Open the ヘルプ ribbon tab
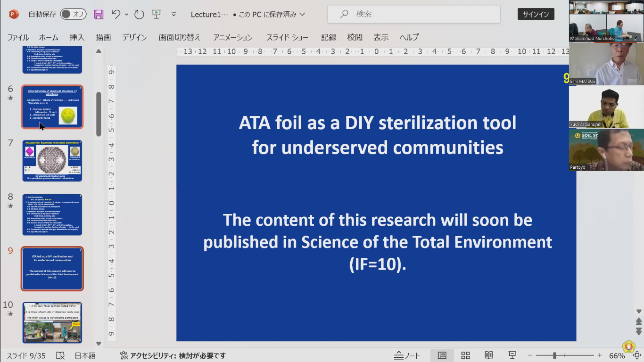 pos(409,37)
